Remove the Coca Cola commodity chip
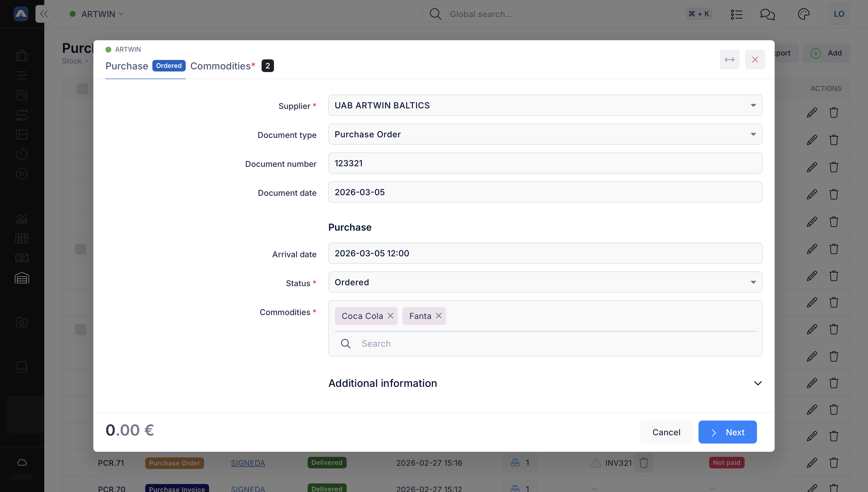The height and width of the screenshot is (492, 868). pyautogui.click(x=390, y=316)
